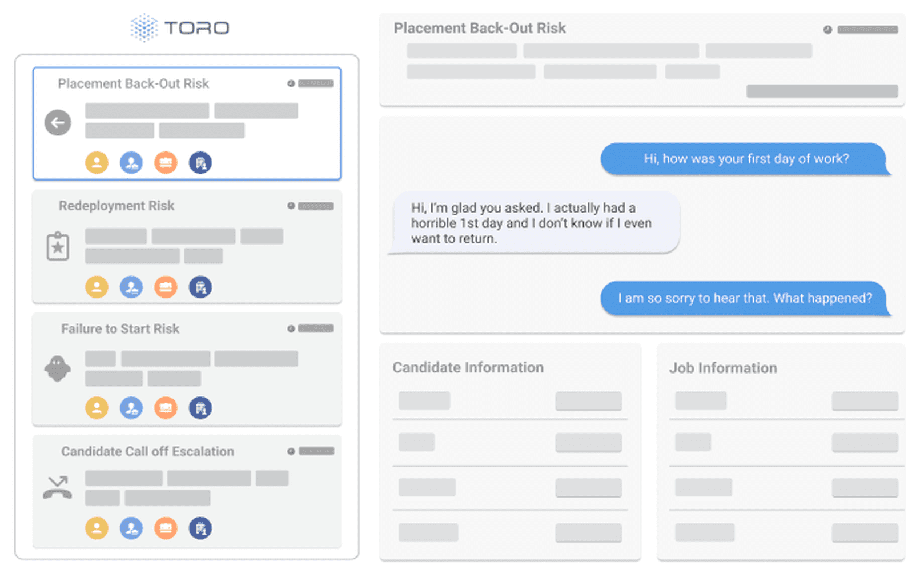Viewport: 924px width, 577px height.
Task: Click the clipboard star icon in Redeployment Risk card
Action: pyautogui.click(x=58, y=246)
